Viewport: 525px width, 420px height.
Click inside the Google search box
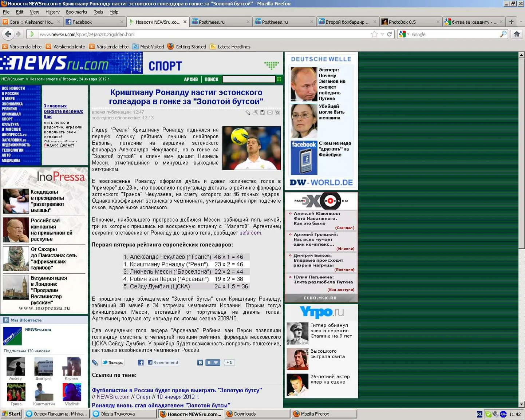pos(455,34)
